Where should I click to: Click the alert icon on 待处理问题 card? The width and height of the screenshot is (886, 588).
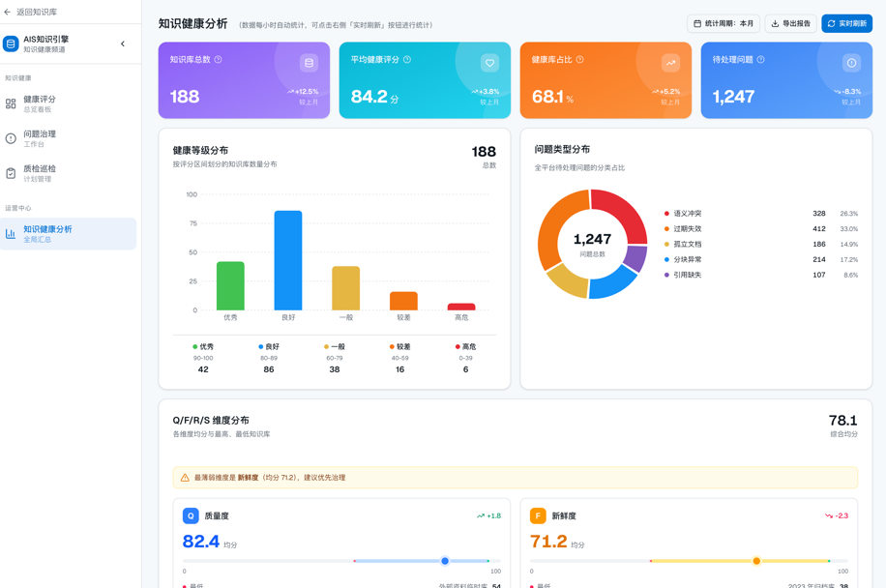pos(851,63)
